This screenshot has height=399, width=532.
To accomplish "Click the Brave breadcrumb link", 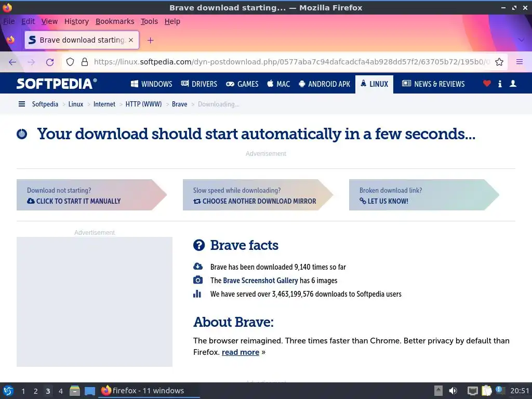I will [179, 104].
